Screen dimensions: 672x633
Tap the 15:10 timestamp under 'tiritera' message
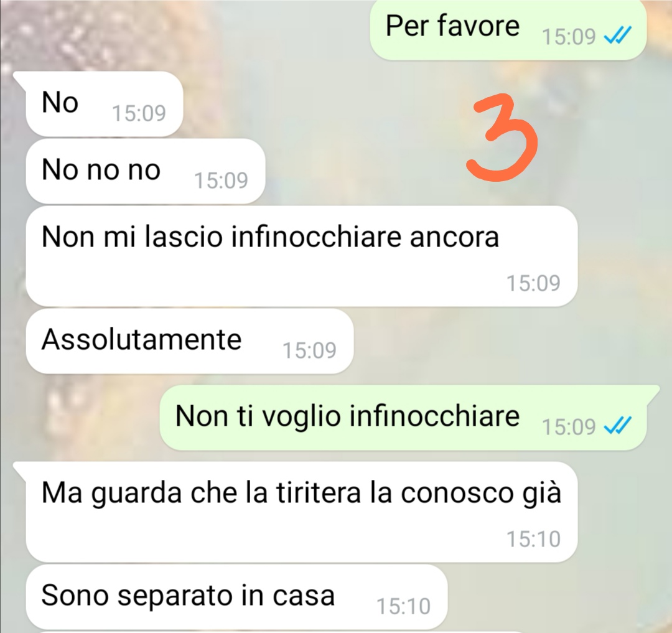534,539
